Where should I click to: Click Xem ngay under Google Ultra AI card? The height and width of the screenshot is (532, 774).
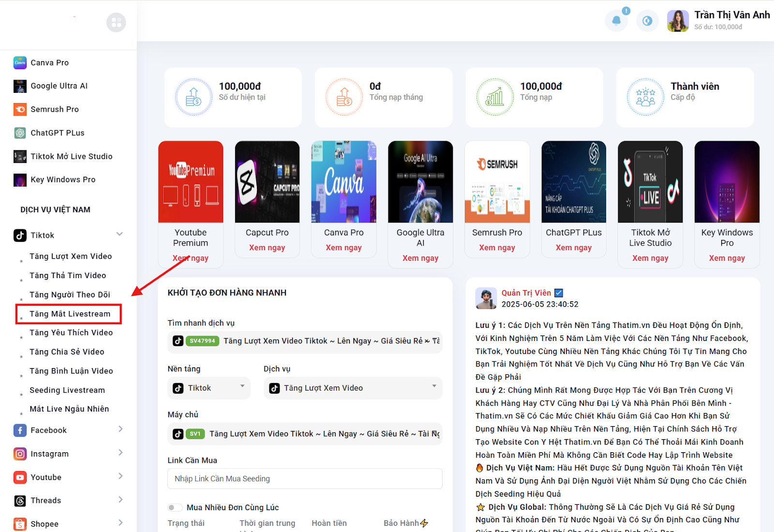click(420, 258)
